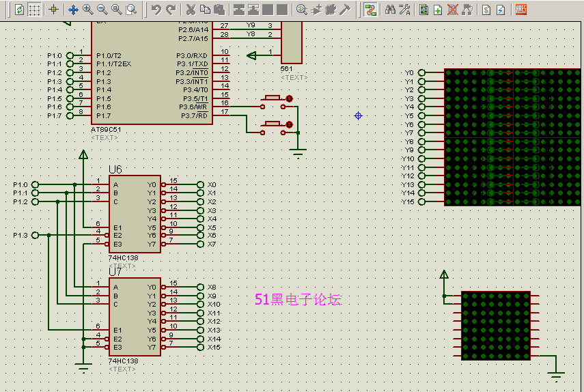Open the Property Assignment Tool
584x392 pixels.
[x=404, y=10]
